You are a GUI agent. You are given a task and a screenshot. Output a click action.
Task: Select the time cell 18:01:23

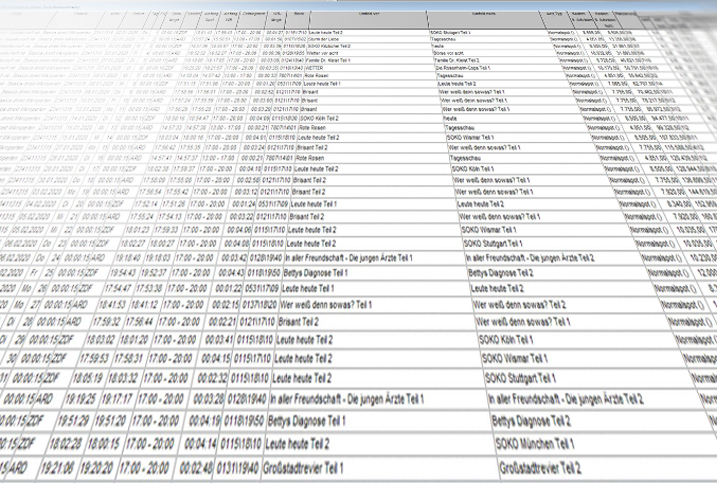138,230
